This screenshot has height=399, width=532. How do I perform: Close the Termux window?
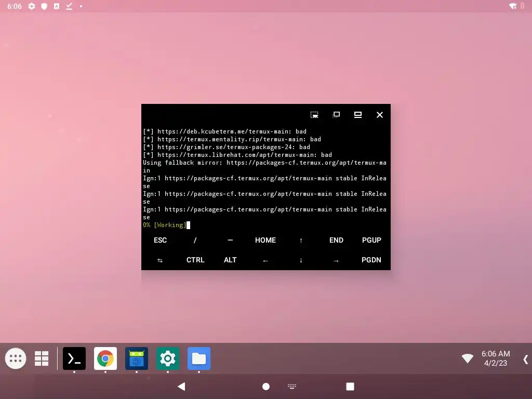pos(380,115)
